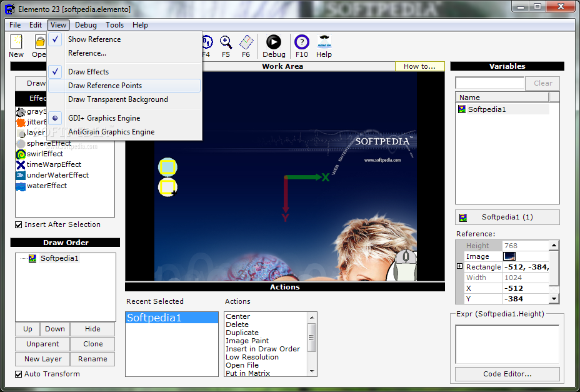Click the Softpedia1 icon in Draw Order
This screenshot has width=580, height=392.
point(32,258)
